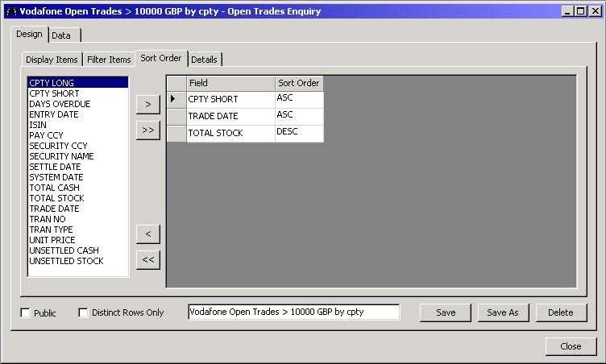Enable the Public checkbox

(x=26, y=312)
